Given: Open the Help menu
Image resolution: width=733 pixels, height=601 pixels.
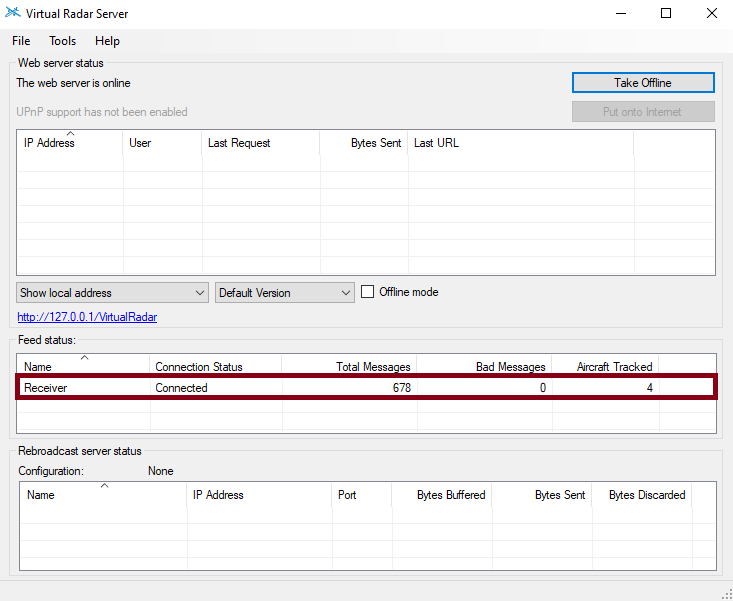Looking at the screenshot, I should [x=107, y=41].
